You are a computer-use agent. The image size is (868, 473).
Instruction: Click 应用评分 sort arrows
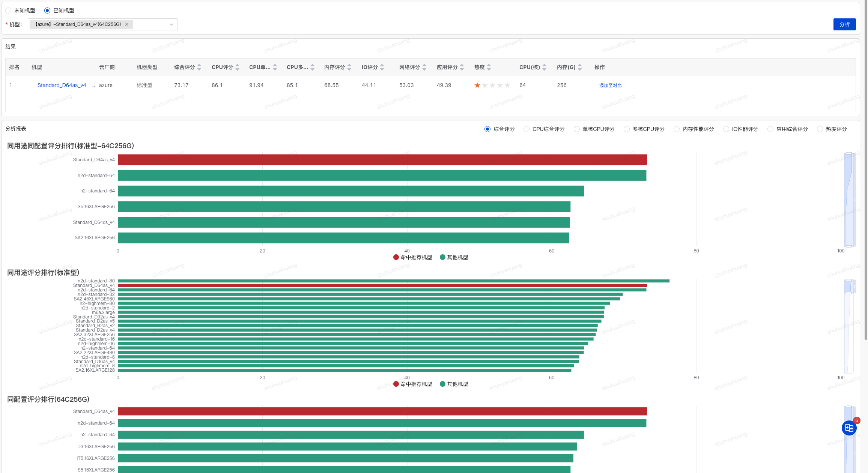coord(462,68)
